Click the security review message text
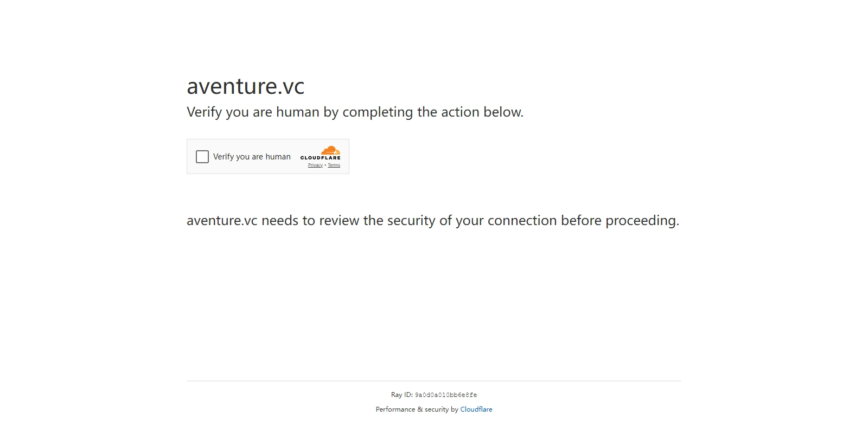Screen dimensions: 868x423 pos(432,221)
